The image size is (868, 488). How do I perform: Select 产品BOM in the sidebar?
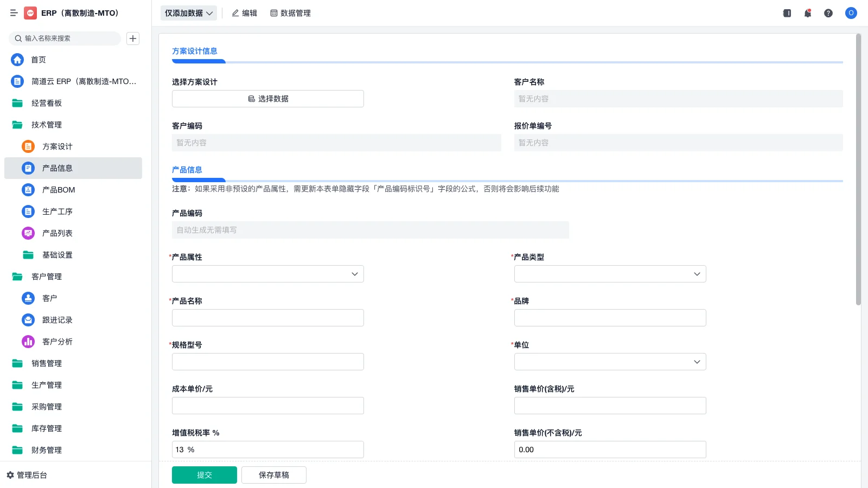tap(58, 189)
